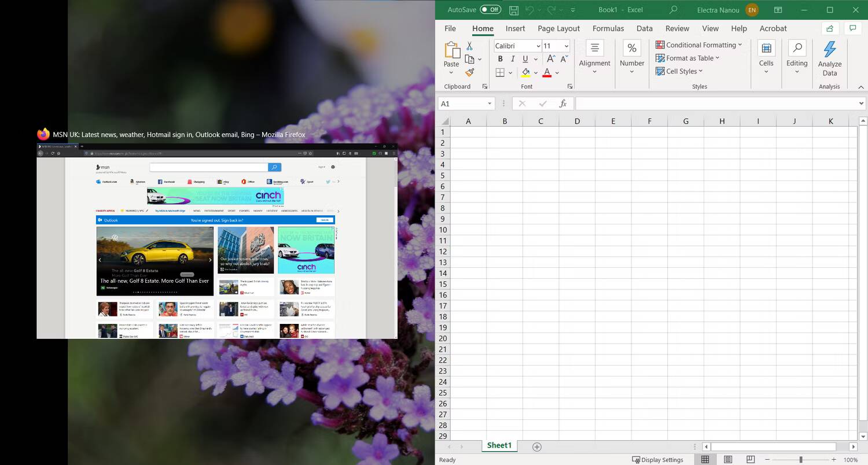Image resolution: width=868 pixels, height=465 pixels.
Task: Click the Increase Font Size icon
Action: [x=550, y=58]
